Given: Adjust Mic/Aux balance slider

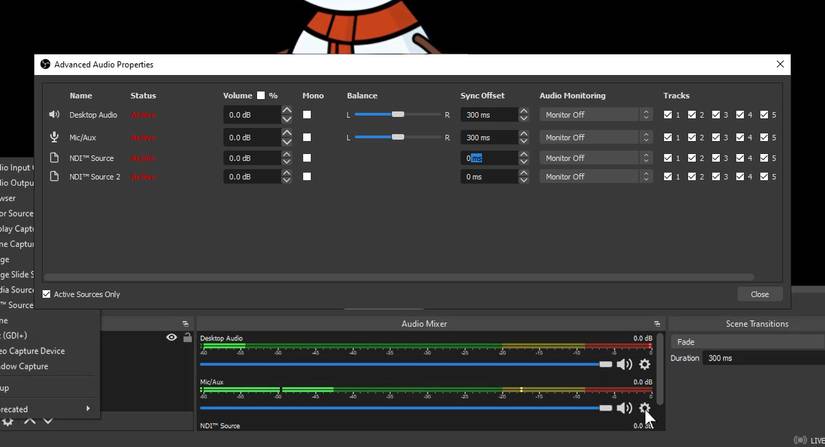Looking at the screenshot, I should (398, 137).
